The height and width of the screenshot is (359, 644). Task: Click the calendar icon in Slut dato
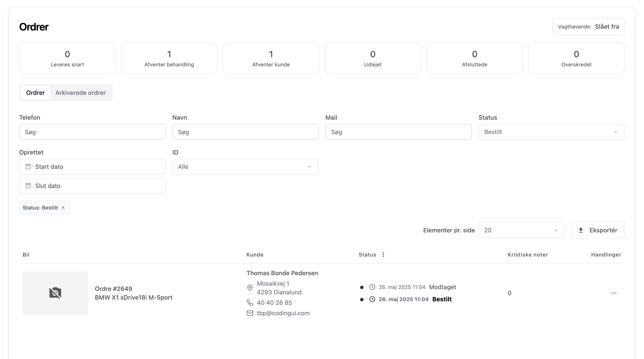point(28,186)
